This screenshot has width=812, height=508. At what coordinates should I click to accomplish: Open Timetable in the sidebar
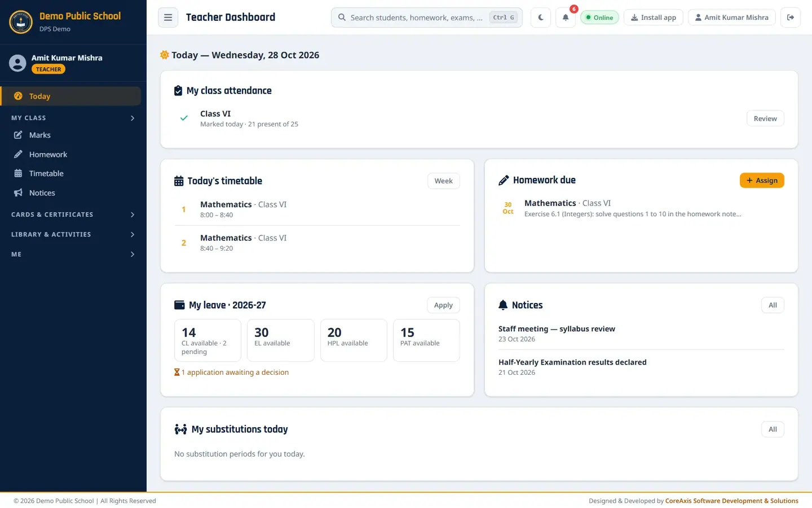tap(70, 173)
